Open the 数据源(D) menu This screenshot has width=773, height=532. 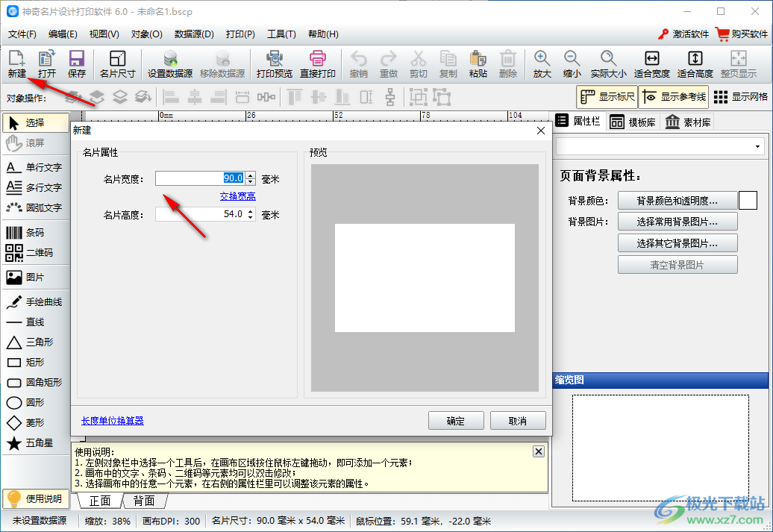[x=194, y=34]
